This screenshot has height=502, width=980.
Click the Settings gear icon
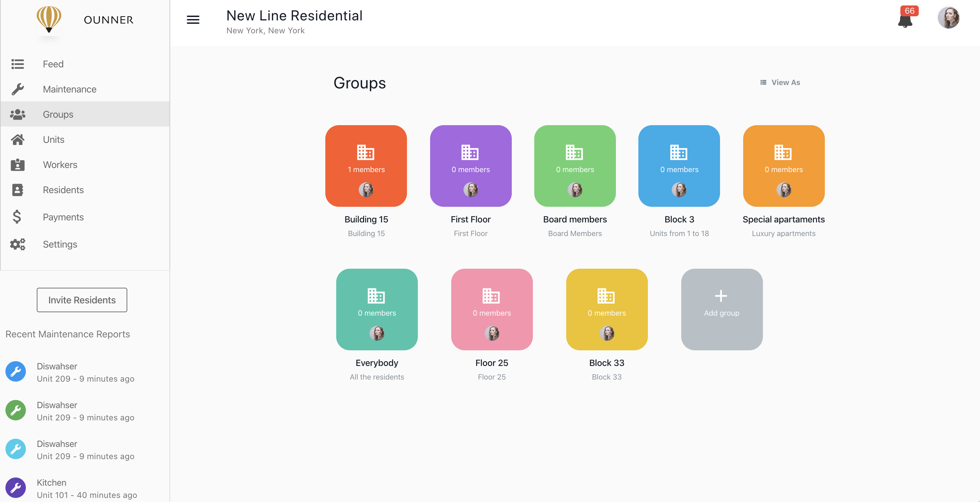click(18, 243)
